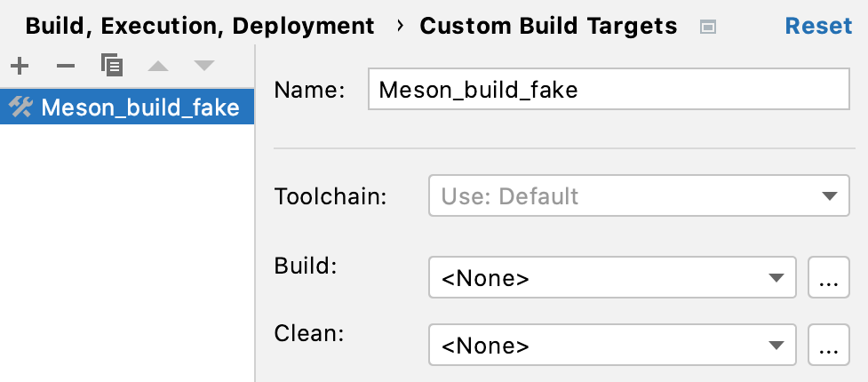Focus the Name text field
Viewport: 868px width, 382px height.
point(608,90)
